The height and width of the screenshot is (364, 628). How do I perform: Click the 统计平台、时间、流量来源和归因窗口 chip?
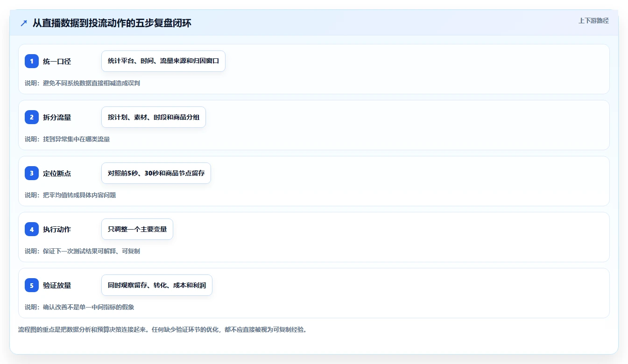tap(163, 61)
